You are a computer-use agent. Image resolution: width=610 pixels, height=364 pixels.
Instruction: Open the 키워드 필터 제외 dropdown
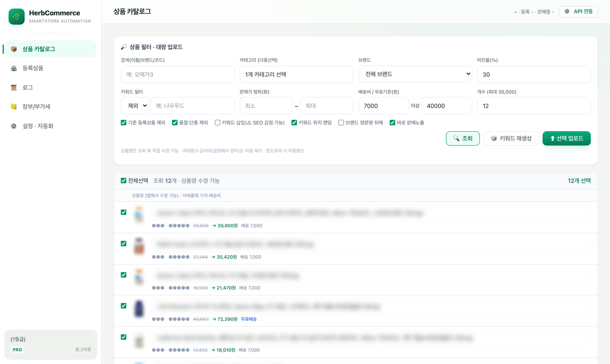click(135, 106)
